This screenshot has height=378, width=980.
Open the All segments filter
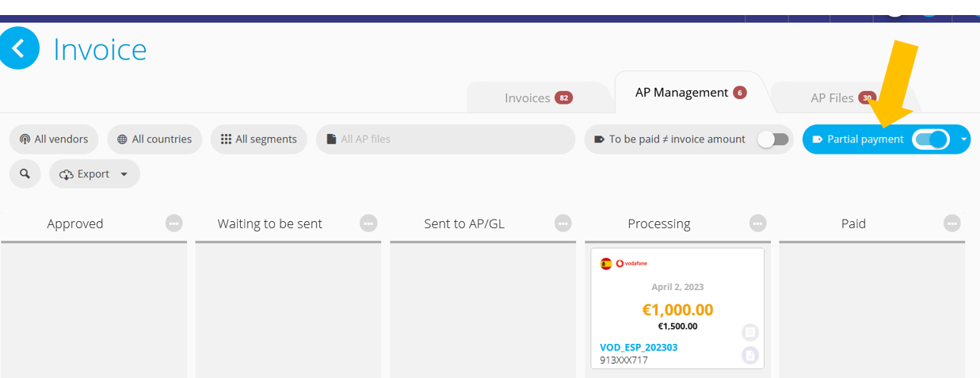[x=259, y=139]
